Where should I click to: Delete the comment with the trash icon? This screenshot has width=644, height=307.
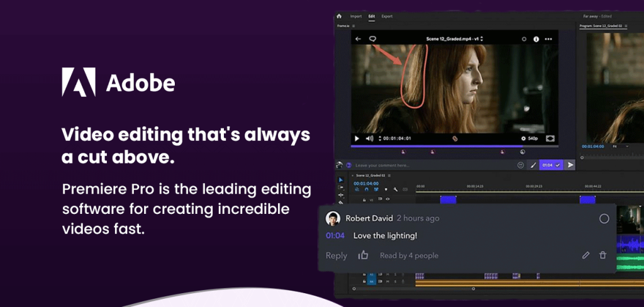click(x=603, y=255)
